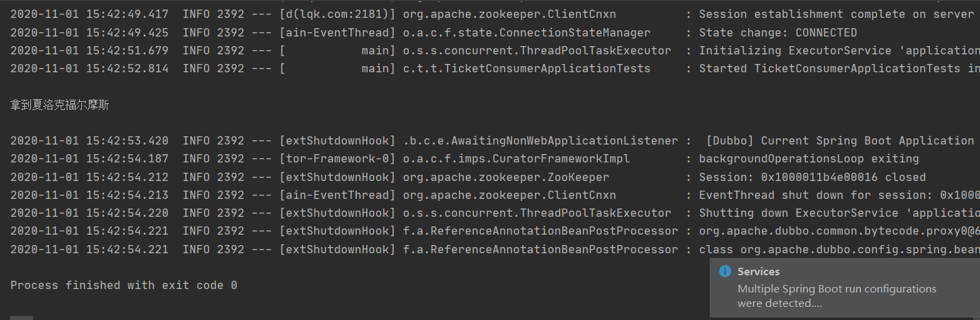The width and height of the screenshot is (980, 320).
Task: Click the 'Started TicketConsumerApplicationTests' log message
Action: point(840,68)
